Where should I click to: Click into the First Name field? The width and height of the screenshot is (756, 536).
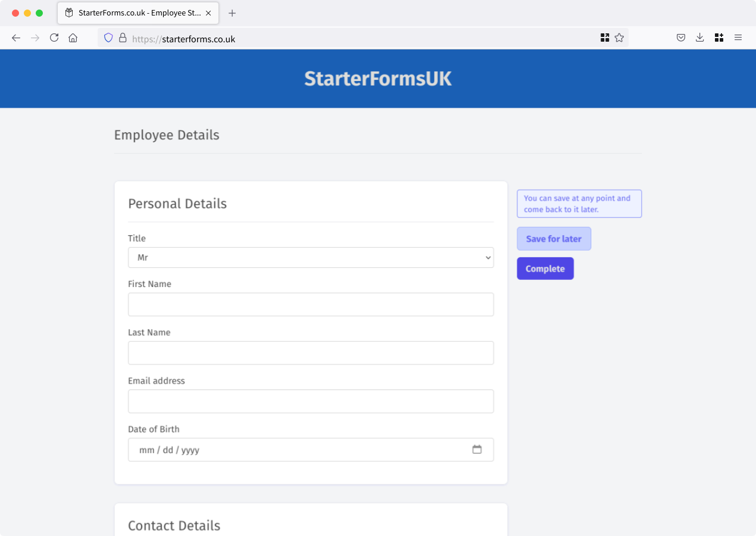(x=311, y=304)
